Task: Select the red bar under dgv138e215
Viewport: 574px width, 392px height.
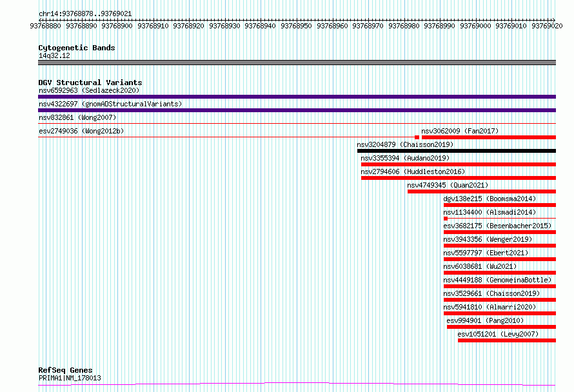Action: click(x=500, y=205)
